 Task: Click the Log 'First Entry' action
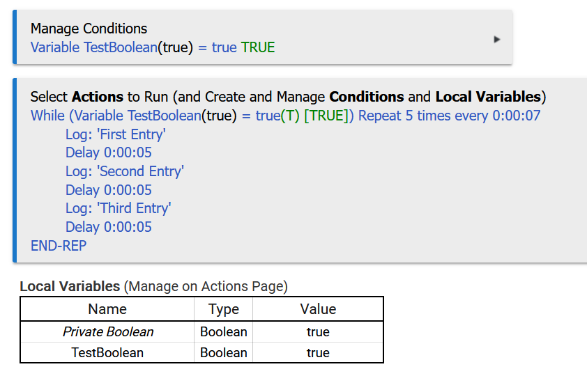115,134
